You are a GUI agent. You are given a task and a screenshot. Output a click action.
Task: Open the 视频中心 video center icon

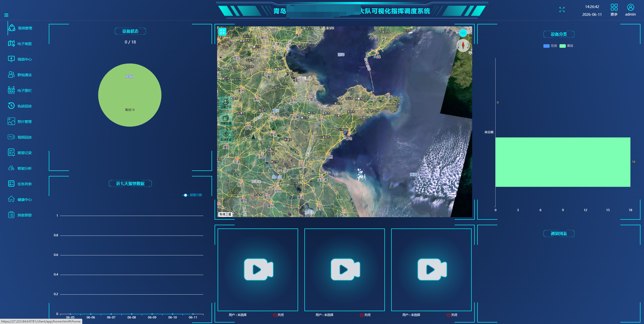11,59
